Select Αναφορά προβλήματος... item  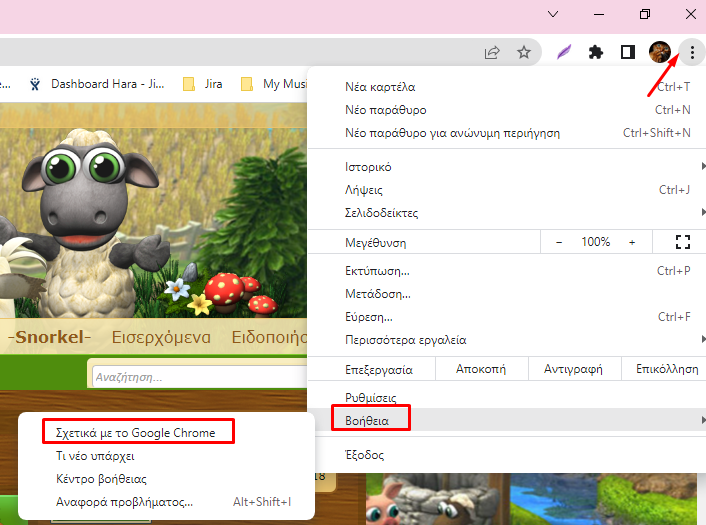(x=166, y=502)
